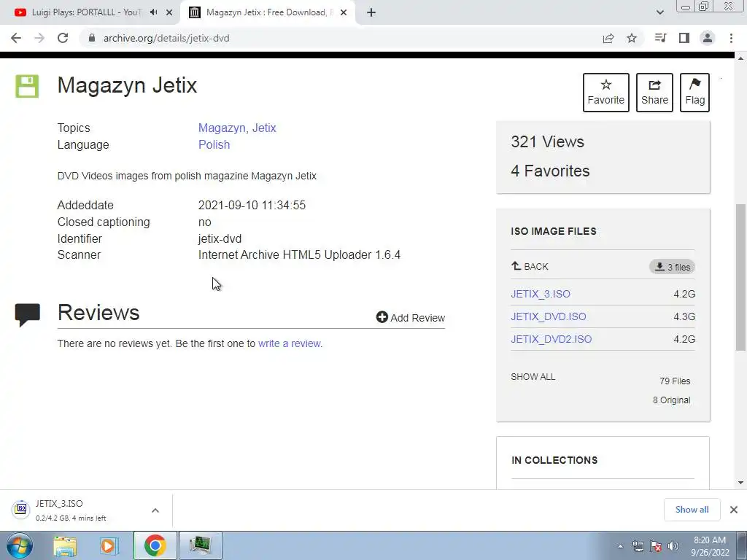Open Windows Explorer from taskbar
This screenshot has width=747, height=560.
click(x=65, y=545)
